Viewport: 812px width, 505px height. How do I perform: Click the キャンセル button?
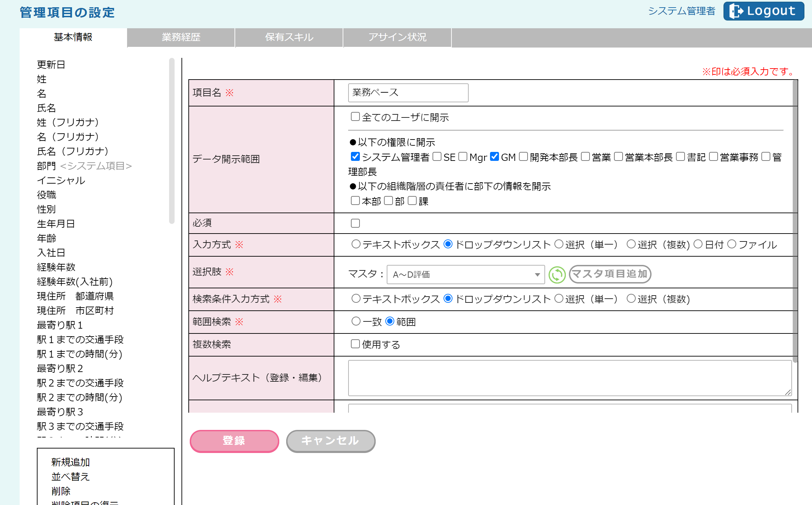pyautogui.click(x=331, y=441)
